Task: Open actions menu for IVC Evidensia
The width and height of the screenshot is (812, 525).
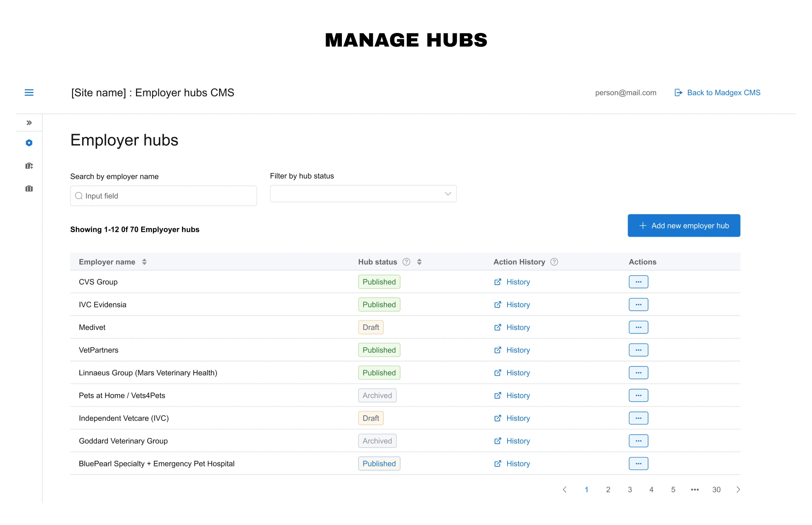Action: [x=638, y=305]
